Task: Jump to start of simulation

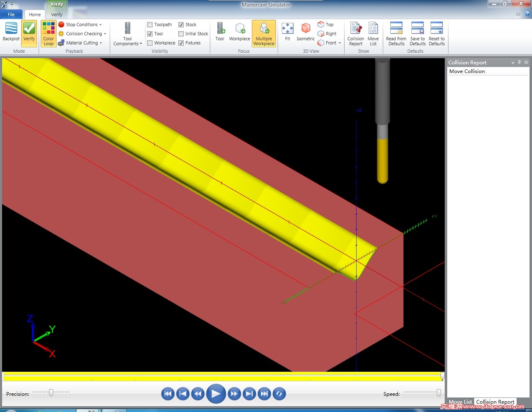Action: tap(168, 394)
